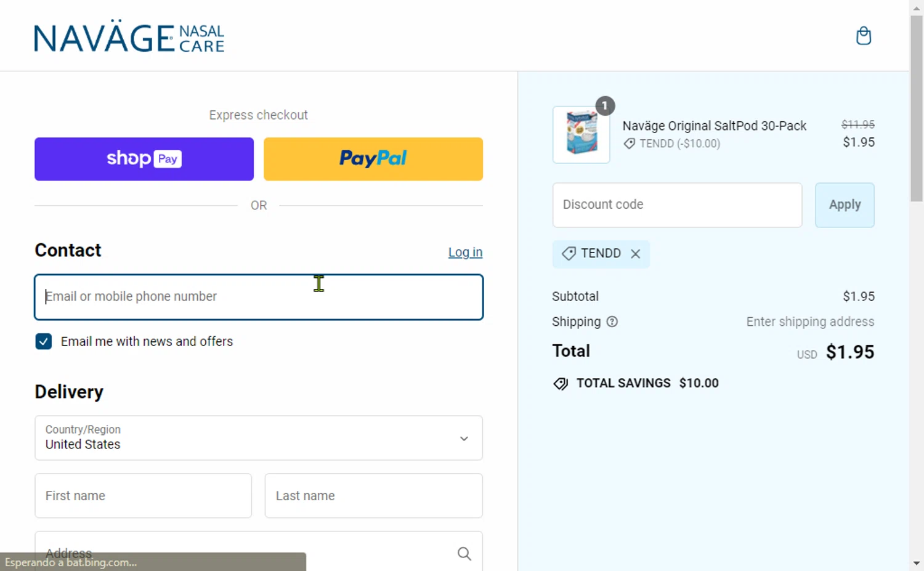Click the page vertical scrollbar thumb
The image size is (924, 571).
coord(917,108)
